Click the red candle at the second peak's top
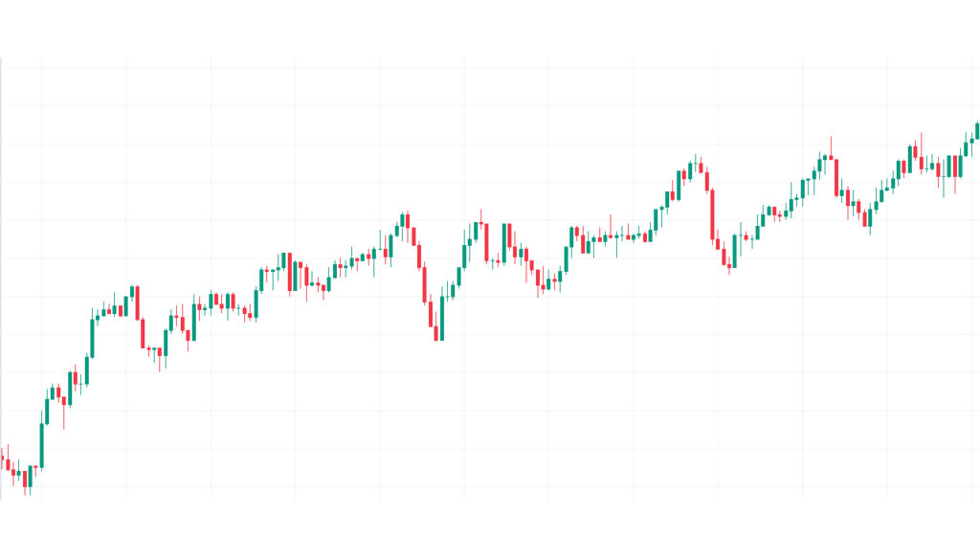The height and width of the screenshot is (559, 980). point(408,221)
